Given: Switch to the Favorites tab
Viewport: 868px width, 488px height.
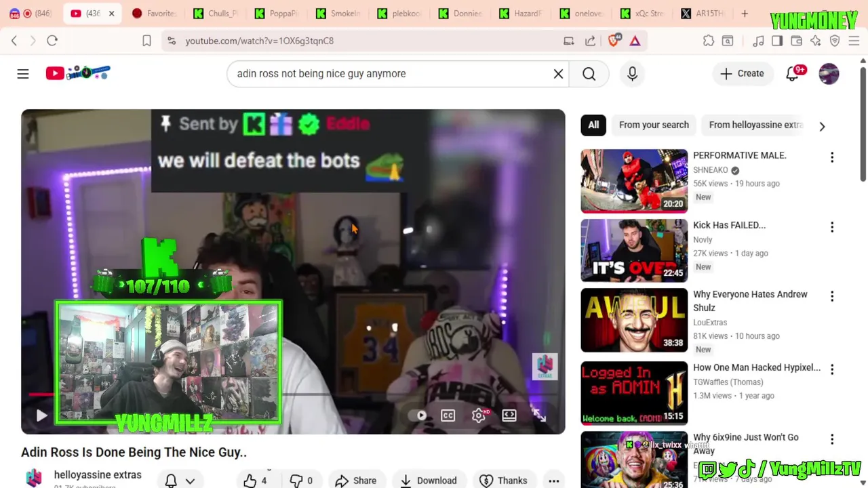Looking at the screenshot, I should pos(154,14).
